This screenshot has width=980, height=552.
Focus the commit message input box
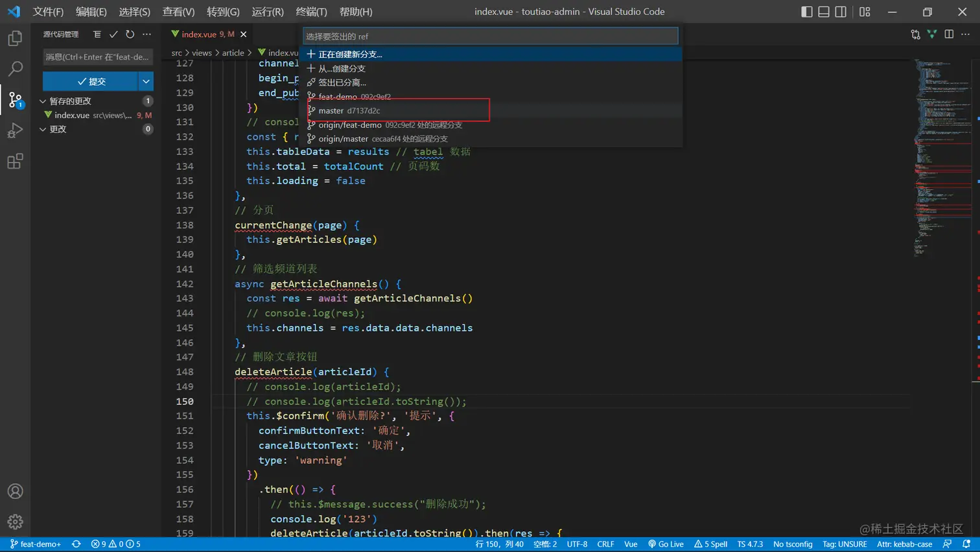tap(98, 57)
